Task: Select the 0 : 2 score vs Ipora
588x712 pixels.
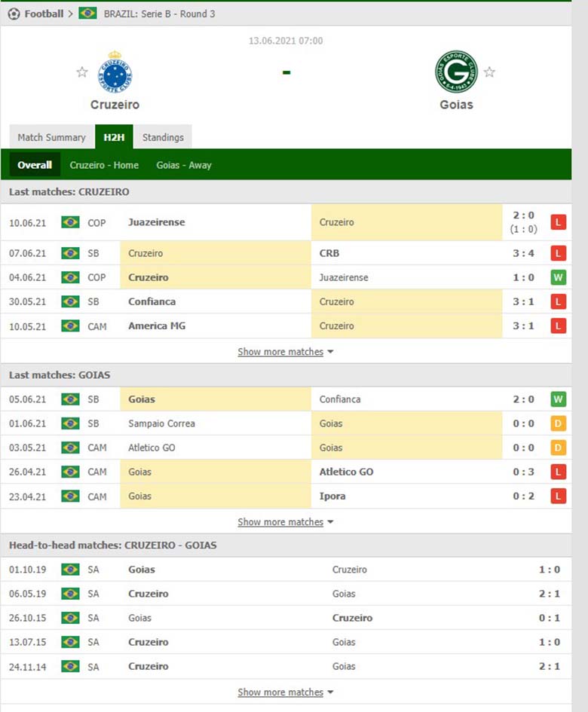Action: point(523,497)
